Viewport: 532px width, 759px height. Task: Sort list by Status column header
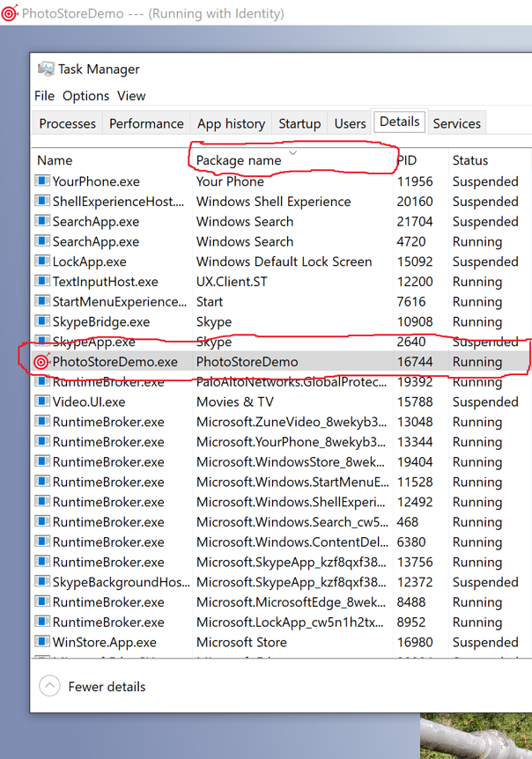pos(470,160)
